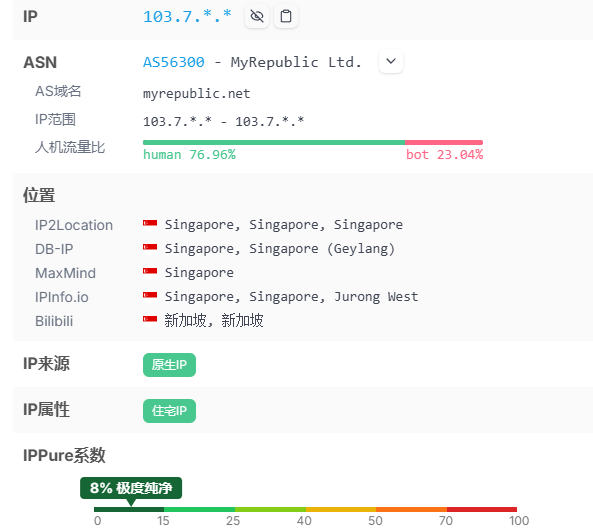Click the red 70-100 scale segment
593x530 pixels.
[482, 510]
